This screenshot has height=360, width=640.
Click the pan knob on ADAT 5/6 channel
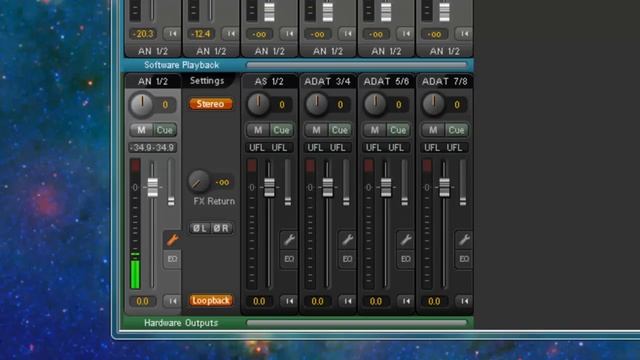pyautogui.click(x=375, y=104)
